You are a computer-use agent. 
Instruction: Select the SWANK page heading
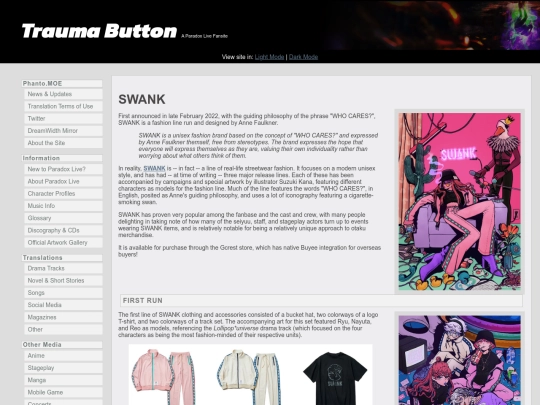point(142,99)
